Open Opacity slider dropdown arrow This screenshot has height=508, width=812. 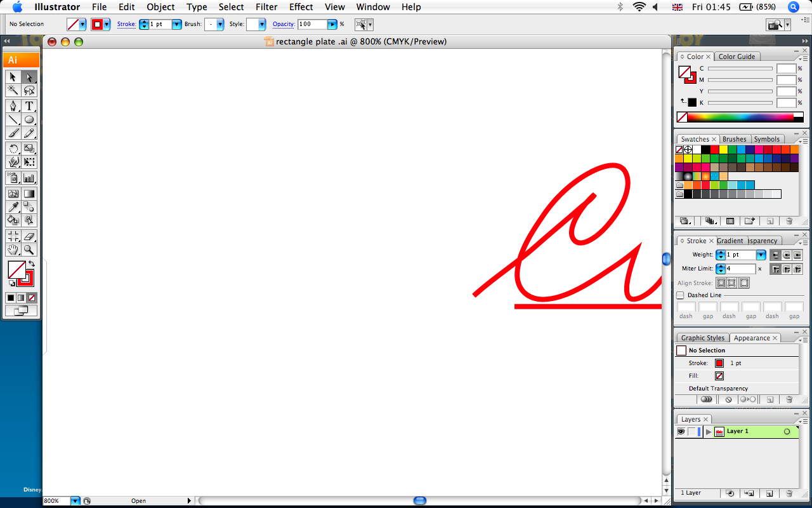332,24
